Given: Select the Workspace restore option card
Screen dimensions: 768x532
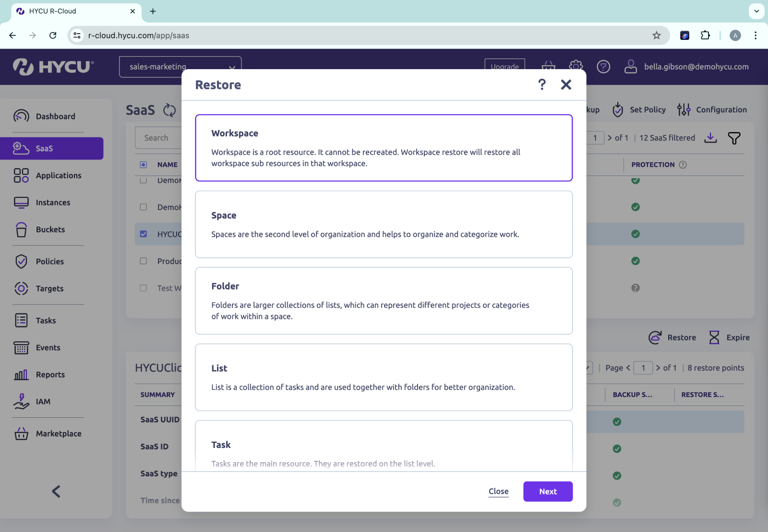Looking at the screenshot, I should 384,147.
